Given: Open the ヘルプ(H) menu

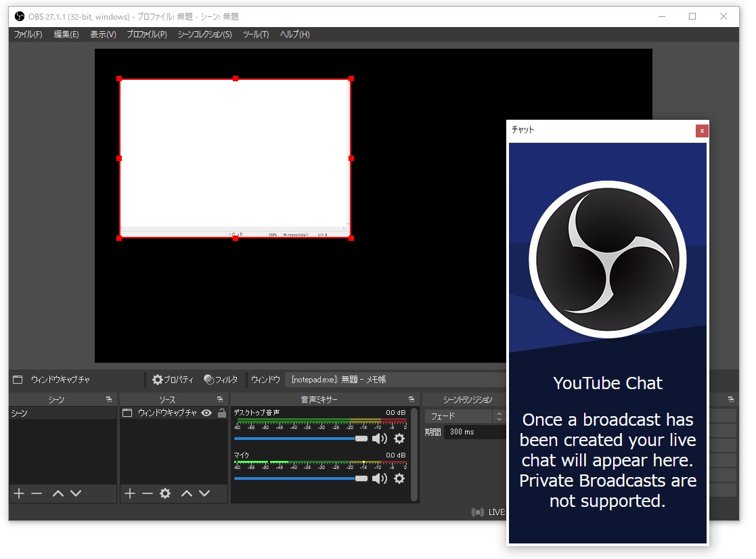Looking at the screenshot, I should (x=294, y=35).
